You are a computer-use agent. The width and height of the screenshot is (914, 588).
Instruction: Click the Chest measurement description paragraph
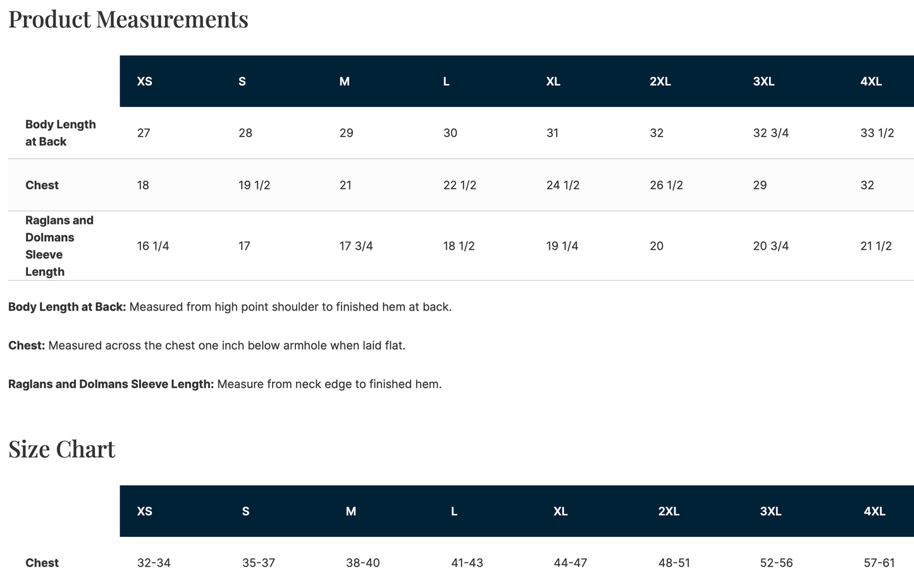[207, 346]
